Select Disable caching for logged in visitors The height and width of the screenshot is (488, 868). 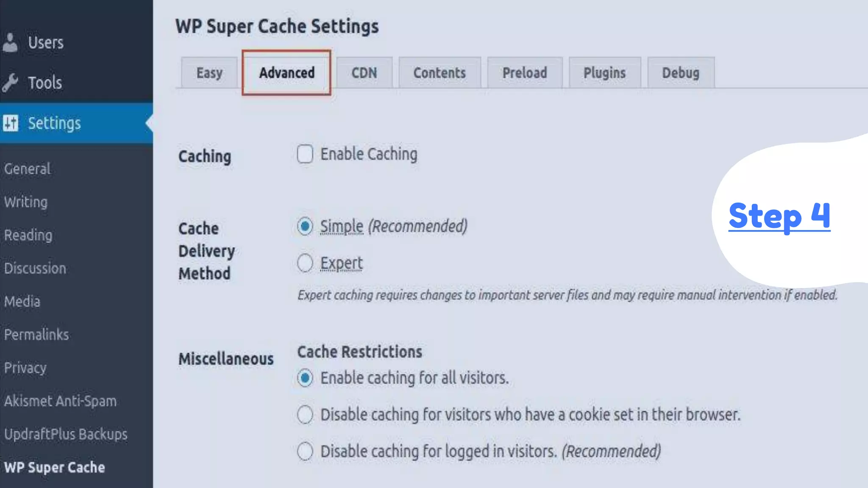(x=305, y=451)
